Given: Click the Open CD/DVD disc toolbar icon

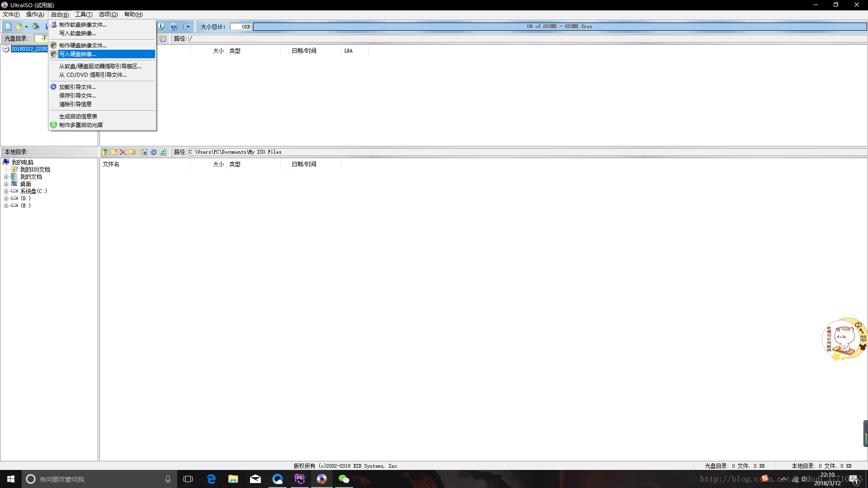Looking at the screenshot, I should (x=36, y=27).
